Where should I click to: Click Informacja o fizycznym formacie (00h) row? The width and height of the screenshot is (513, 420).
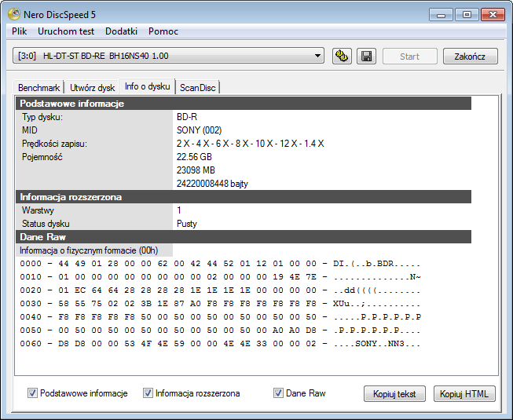(94, 250)
